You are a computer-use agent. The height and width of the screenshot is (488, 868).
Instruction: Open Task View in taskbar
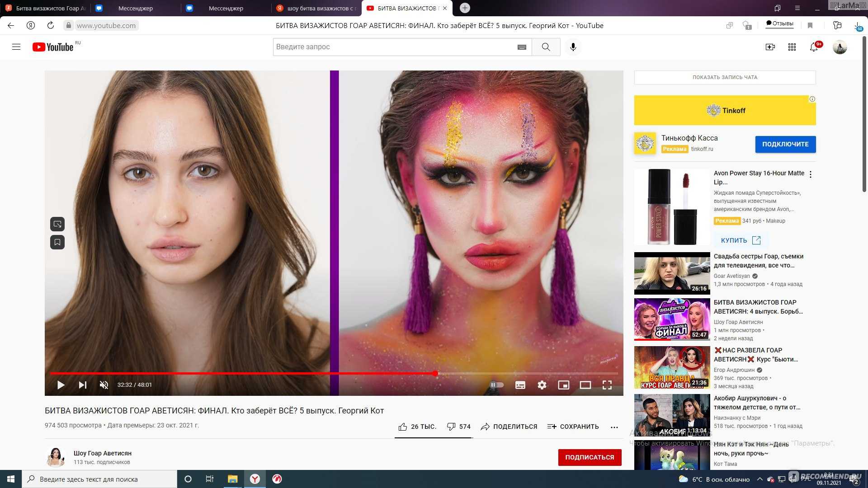(x=210, y=479)
